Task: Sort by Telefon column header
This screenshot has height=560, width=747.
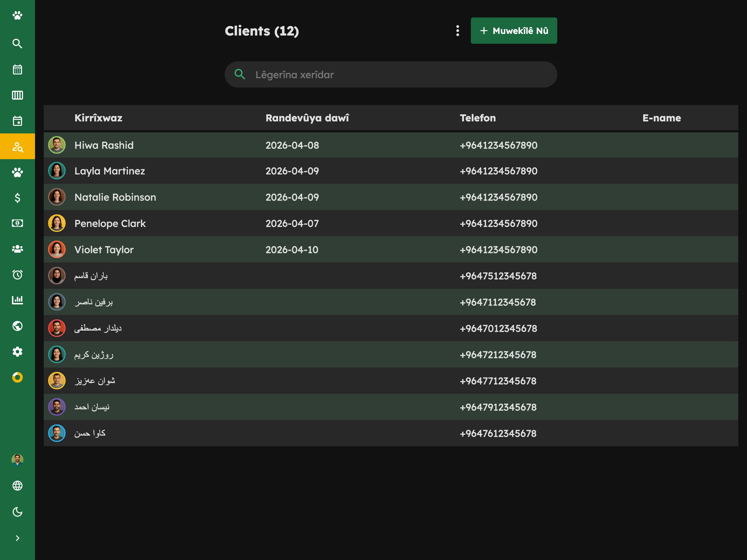Action: [x=477, y=118]
